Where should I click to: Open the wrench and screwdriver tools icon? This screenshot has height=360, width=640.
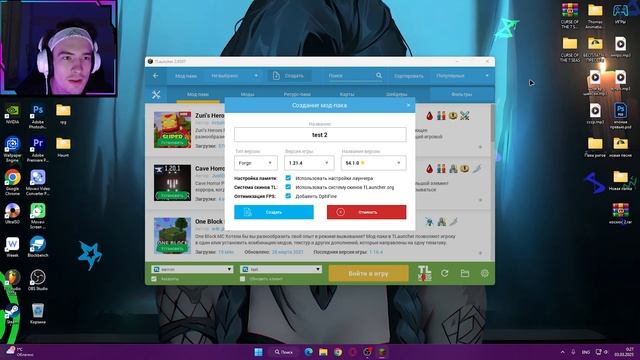[x=156, y=95]
